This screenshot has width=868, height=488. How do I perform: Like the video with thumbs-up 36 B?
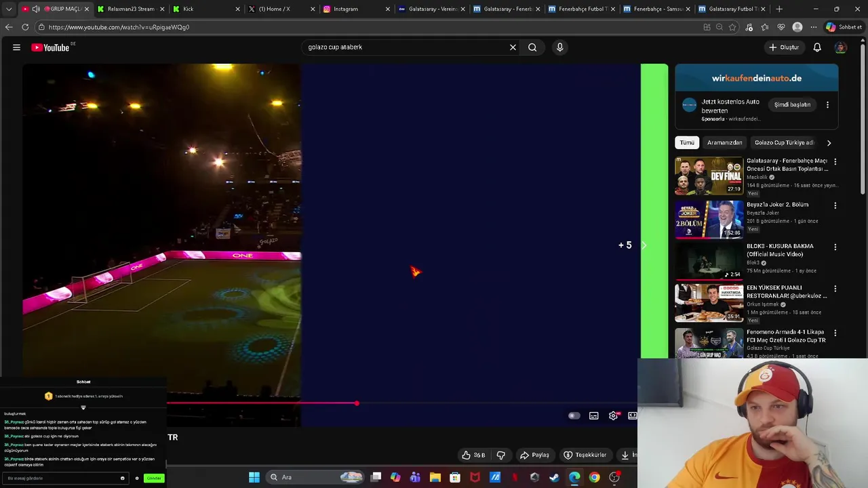pyautogui.click(x=473, y=455)
